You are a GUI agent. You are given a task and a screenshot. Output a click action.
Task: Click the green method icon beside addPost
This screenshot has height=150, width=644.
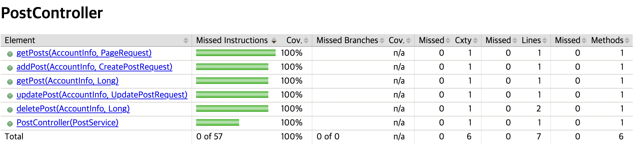coord(10,68)
